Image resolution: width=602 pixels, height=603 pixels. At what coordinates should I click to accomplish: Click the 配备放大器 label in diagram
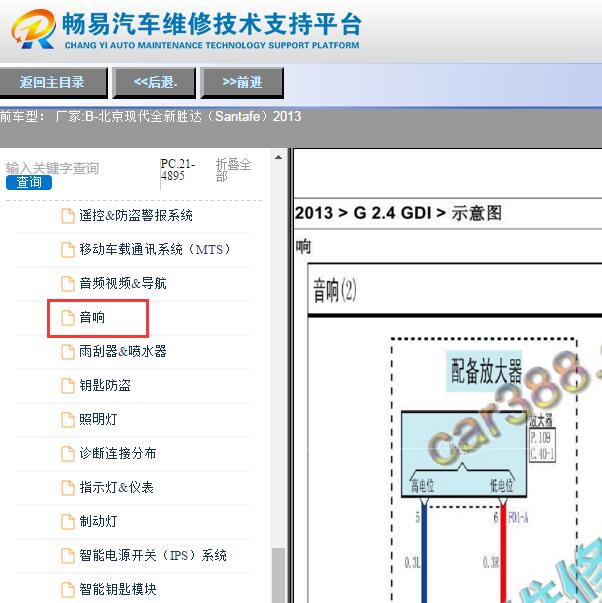click(486, 371)
